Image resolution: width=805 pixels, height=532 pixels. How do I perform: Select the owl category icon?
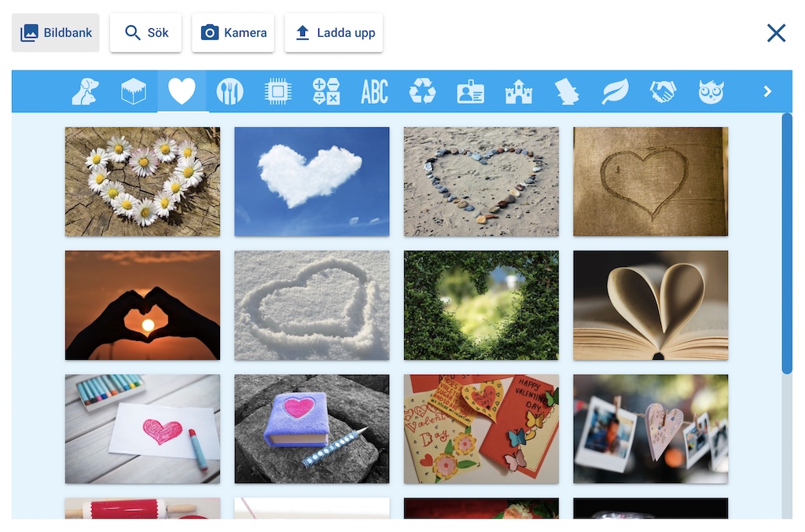point(711,91)
